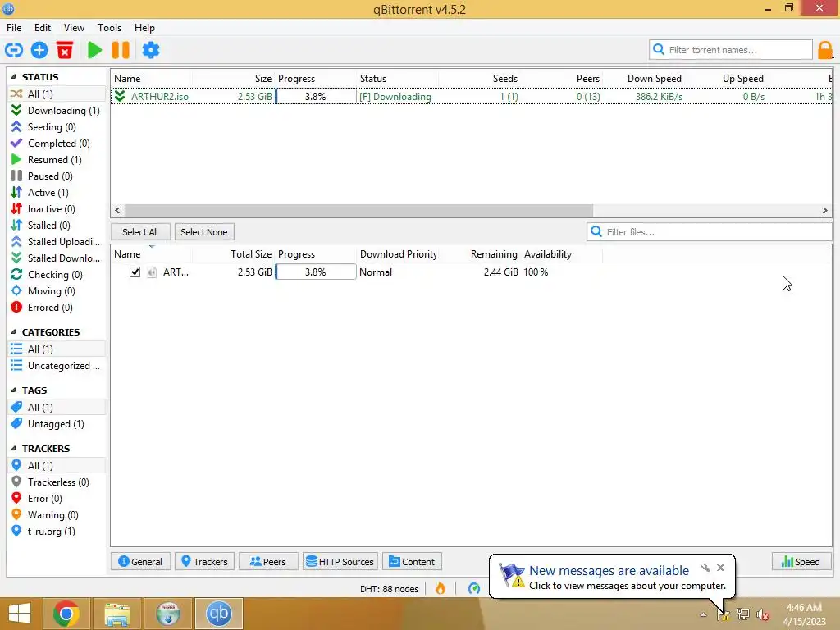Select the tracker Error (0) filter
840x630 pixels.
pyautogui.click(x=56, y=499)
